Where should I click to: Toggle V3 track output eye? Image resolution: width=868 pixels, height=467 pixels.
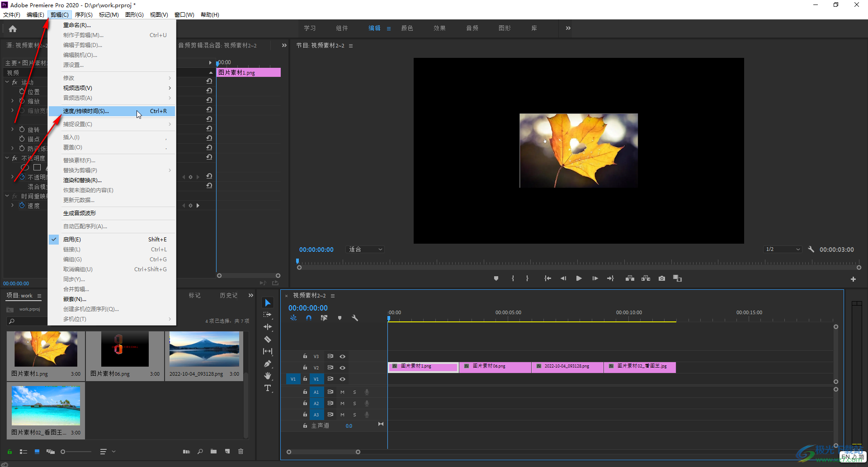coord(342,356)
